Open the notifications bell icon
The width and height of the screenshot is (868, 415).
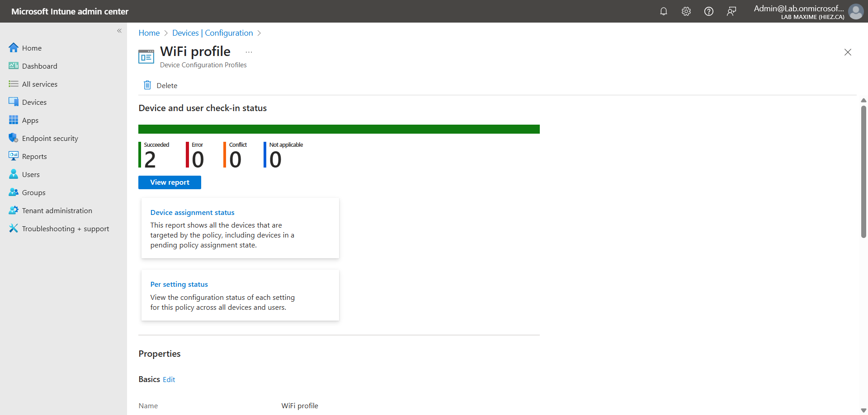663,11
